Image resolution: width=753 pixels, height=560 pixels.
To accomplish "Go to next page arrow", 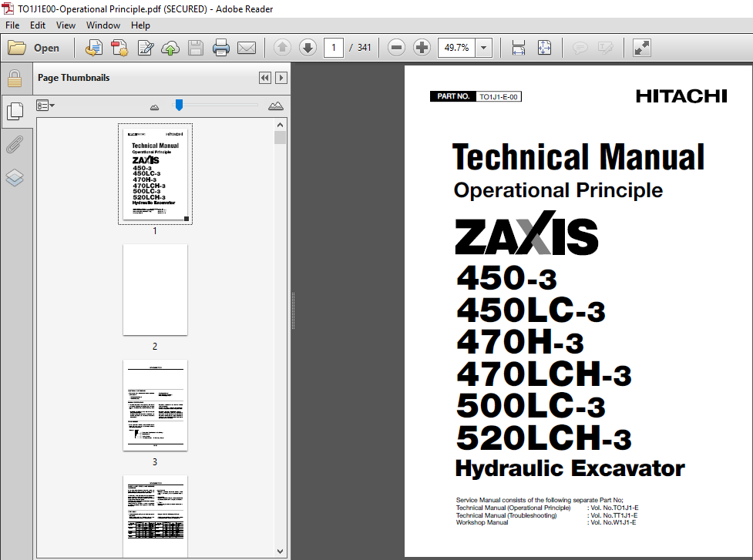I will tap(308, 48).
